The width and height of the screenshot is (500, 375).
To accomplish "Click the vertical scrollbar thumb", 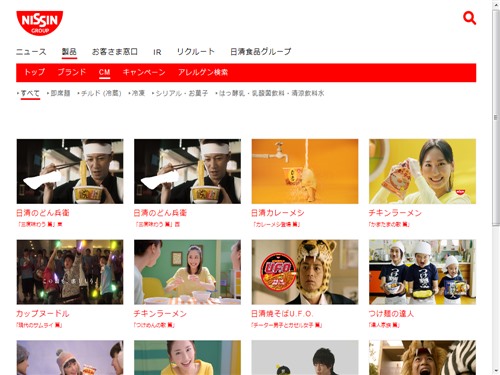I will pyautogui.click(x=495, y=118).
